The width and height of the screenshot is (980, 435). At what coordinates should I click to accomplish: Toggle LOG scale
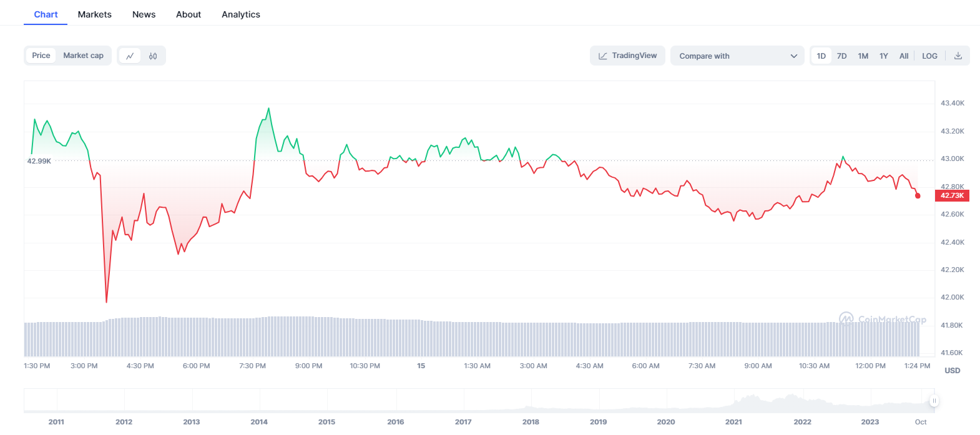929,56
